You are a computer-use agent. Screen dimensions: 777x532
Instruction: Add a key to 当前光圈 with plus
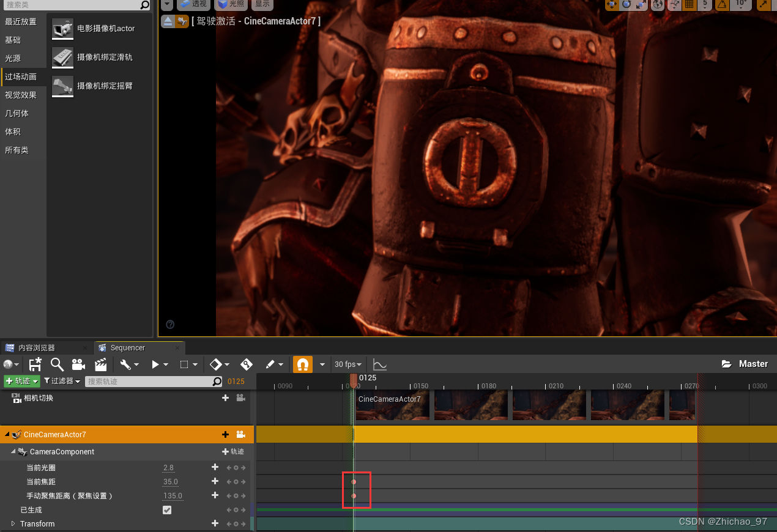[x=215, y=468]
